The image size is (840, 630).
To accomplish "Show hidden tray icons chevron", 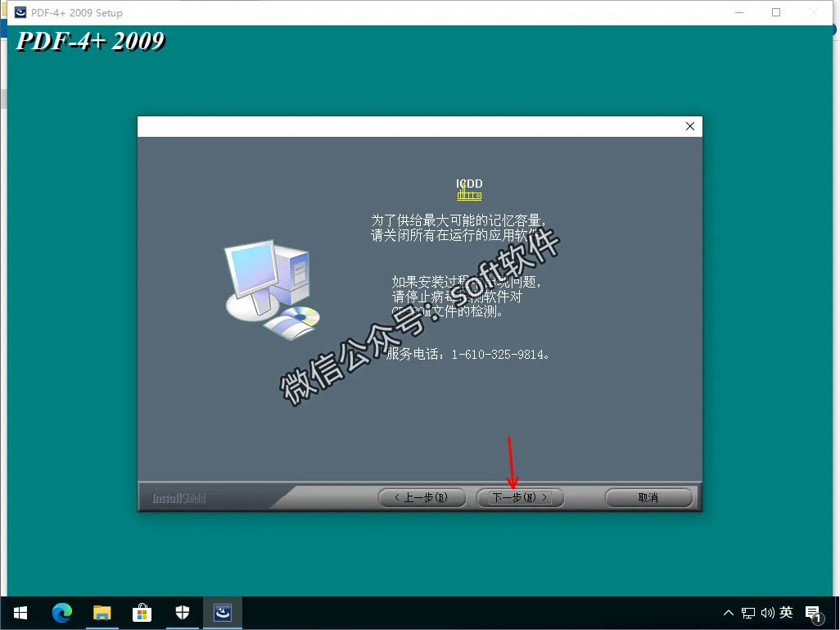I will pos(728,613).
